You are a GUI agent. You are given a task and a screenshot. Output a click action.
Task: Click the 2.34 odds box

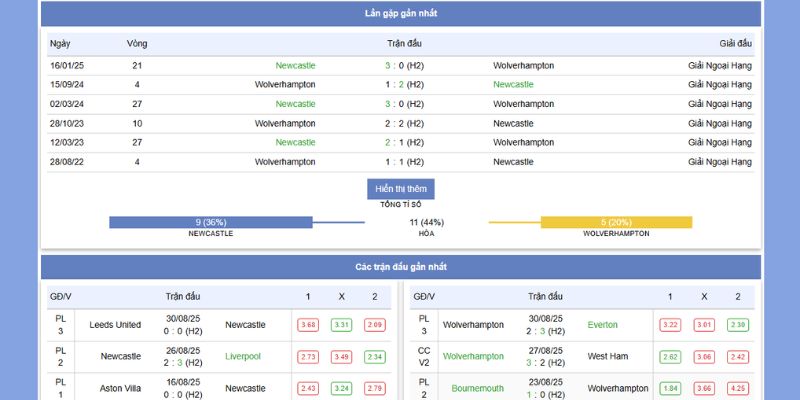pyautogui.click(x=375, y=357)
